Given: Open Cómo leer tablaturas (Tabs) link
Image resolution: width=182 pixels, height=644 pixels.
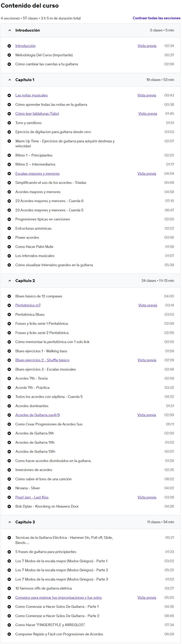Looking at the screenshot, I should point(37,114).
